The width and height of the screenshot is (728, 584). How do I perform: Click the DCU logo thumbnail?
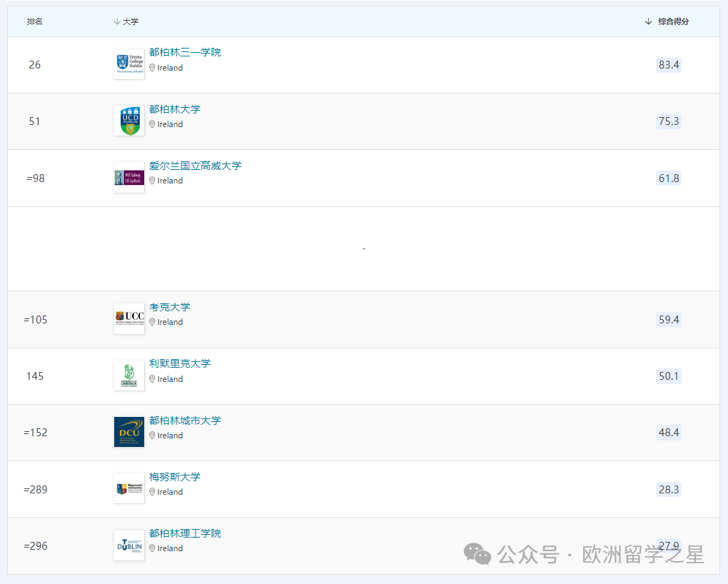(129, 432)
